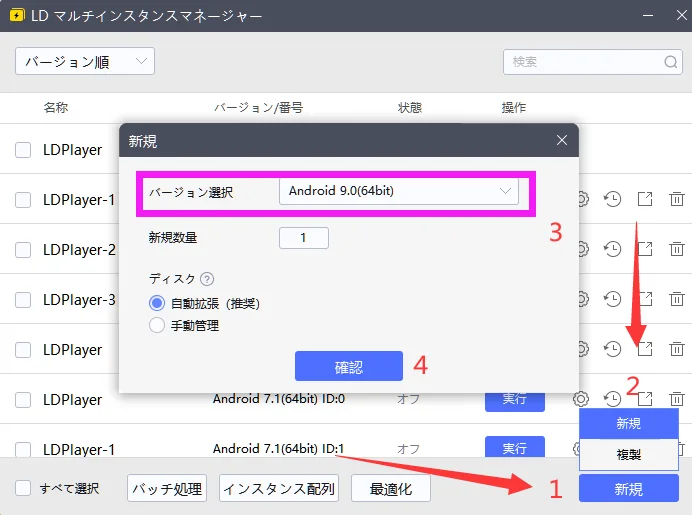This screenshot has width=692, height=515.
Task: Click the disk help question mark icon
Action: 207,279
